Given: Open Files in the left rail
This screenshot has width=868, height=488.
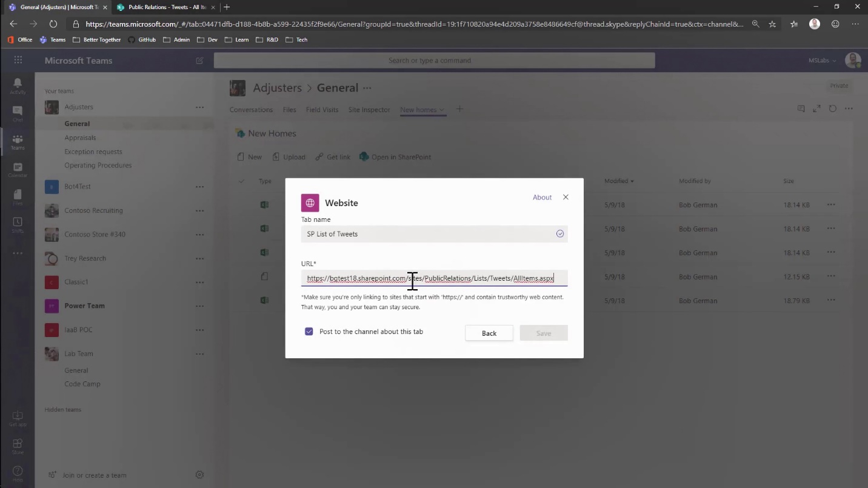Looking at the screenshot, I should 18,198.
